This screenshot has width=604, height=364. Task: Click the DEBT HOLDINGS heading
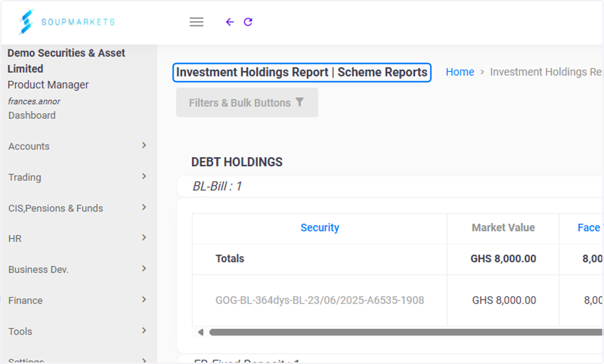(237, 162)
